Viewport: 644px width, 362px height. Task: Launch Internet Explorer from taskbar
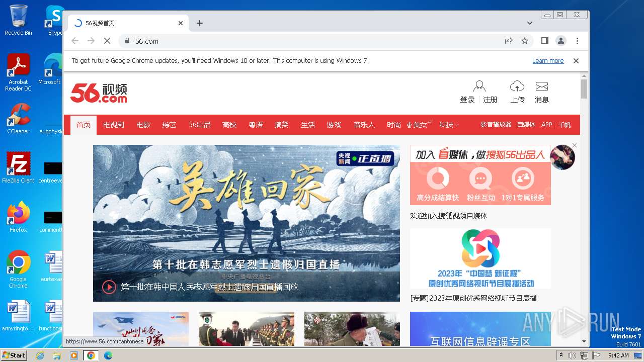click(x=40, y=355)
